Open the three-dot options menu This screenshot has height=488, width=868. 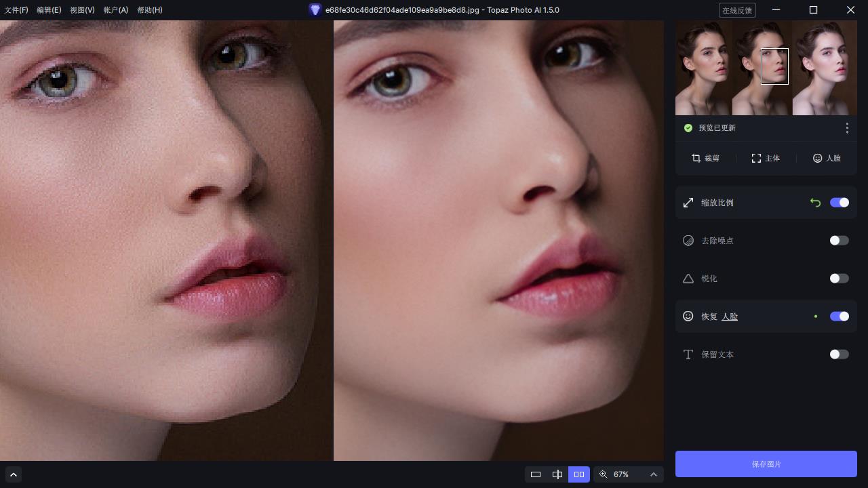[847, 128]
